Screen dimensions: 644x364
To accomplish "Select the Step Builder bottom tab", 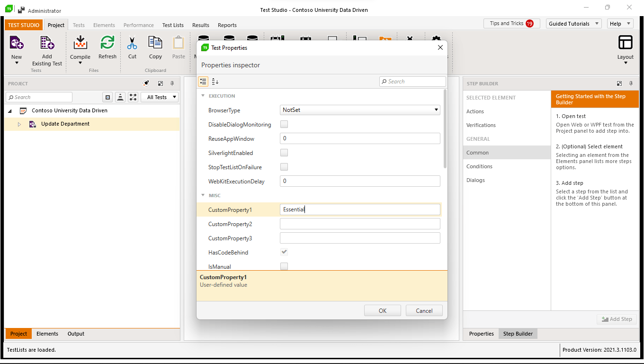I will 518,334.
